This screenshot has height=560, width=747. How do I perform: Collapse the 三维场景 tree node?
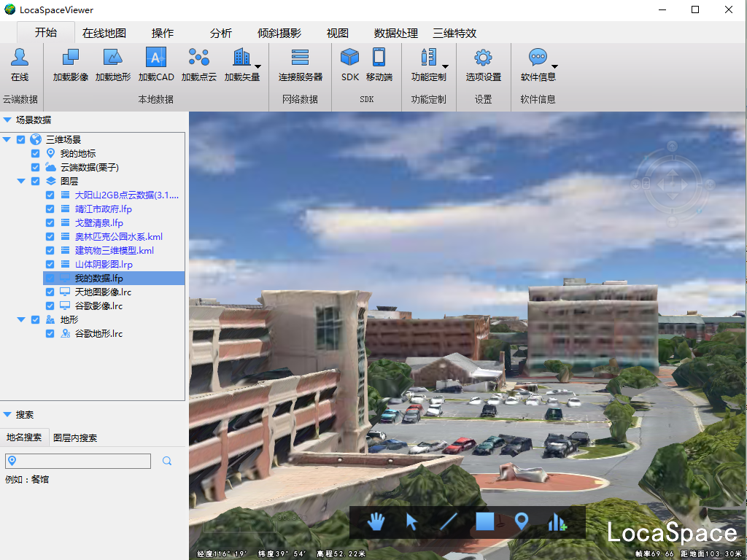(7, 139)
